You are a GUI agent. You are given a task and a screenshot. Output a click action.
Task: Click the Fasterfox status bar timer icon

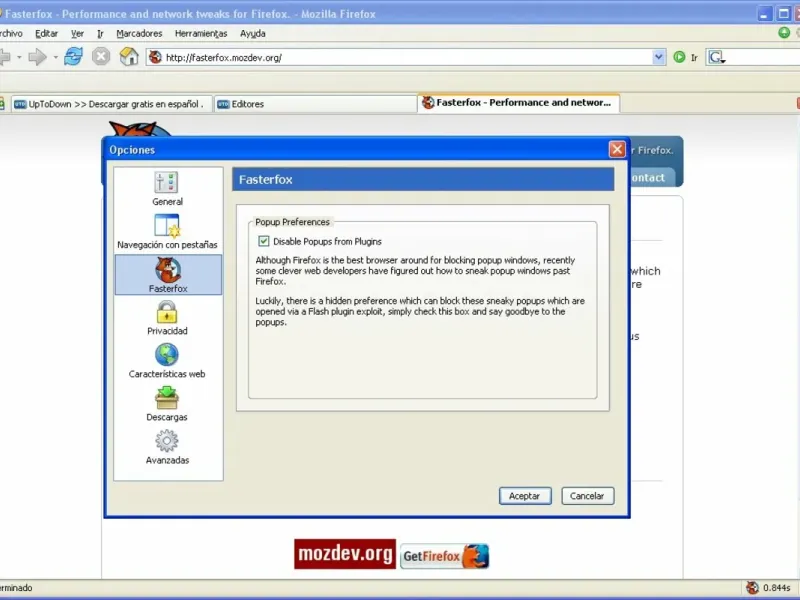752,588
